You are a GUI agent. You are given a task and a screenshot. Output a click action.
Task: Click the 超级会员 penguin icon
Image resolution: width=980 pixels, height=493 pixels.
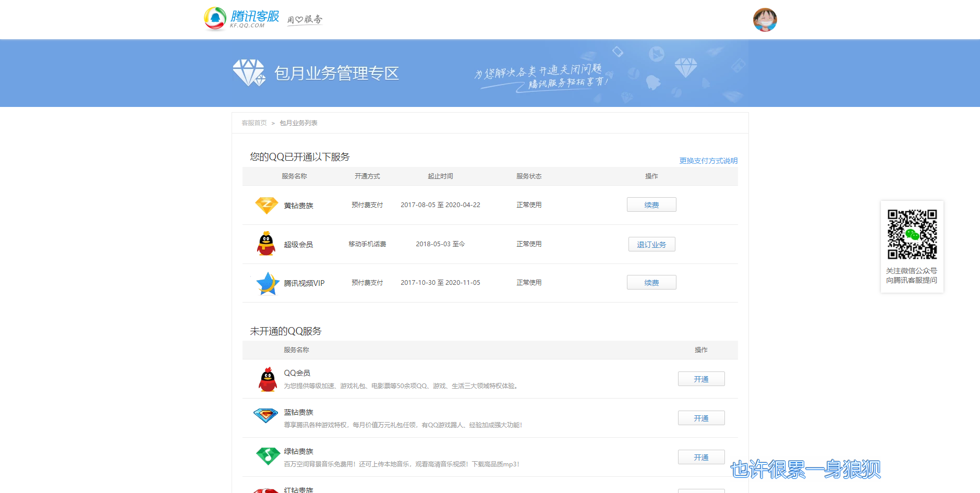pyautogui.click(x=267, y=244)
